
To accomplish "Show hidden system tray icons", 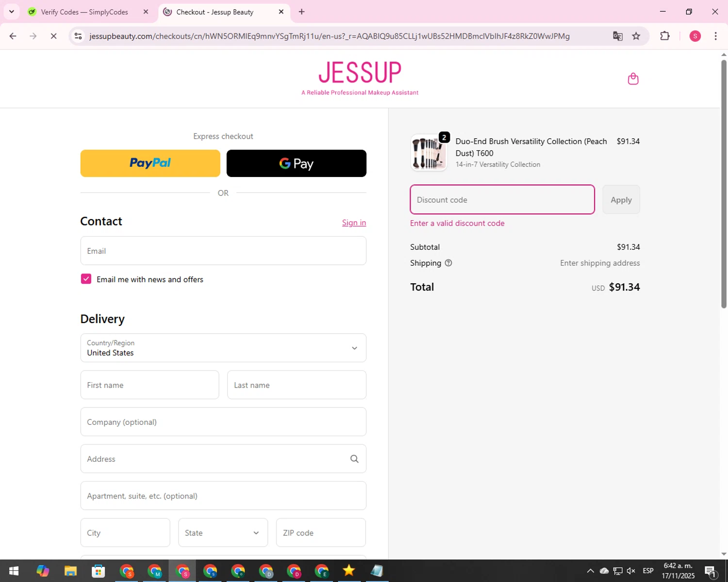I will 590,571.
